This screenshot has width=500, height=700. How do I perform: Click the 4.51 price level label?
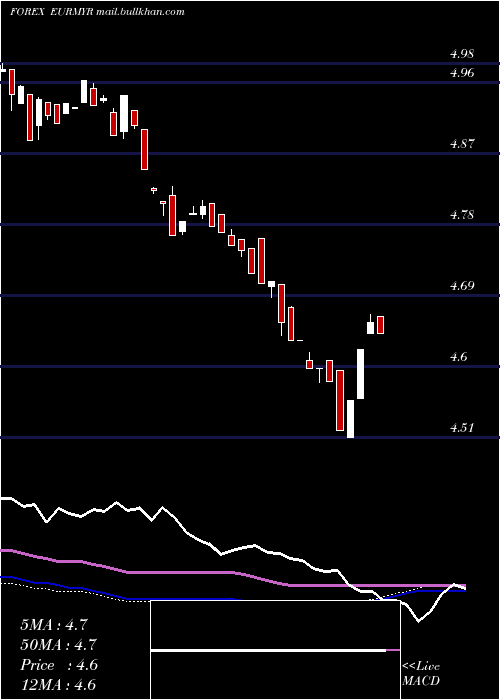click(462, 428)
